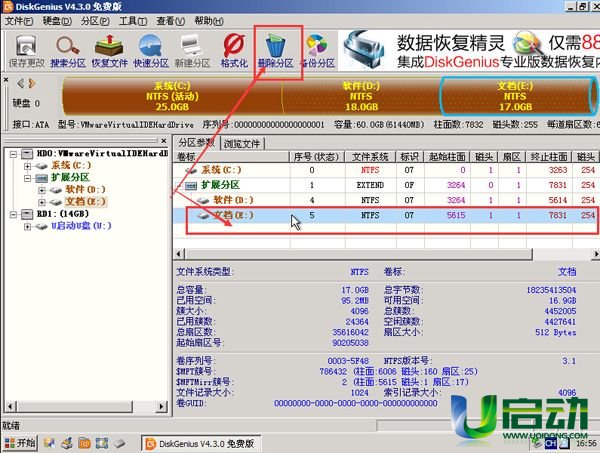Click the 系统(C:) segment in disk bar

(x=172, y=96)
